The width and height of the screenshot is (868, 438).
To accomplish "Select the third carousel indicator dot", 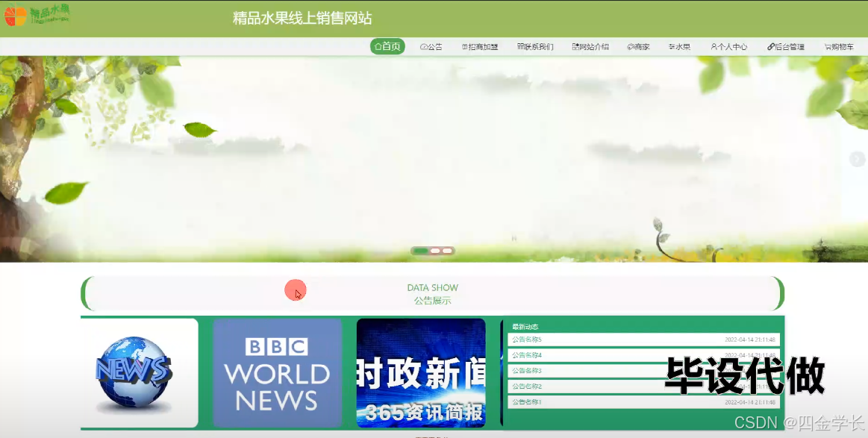I will point(447,251).
